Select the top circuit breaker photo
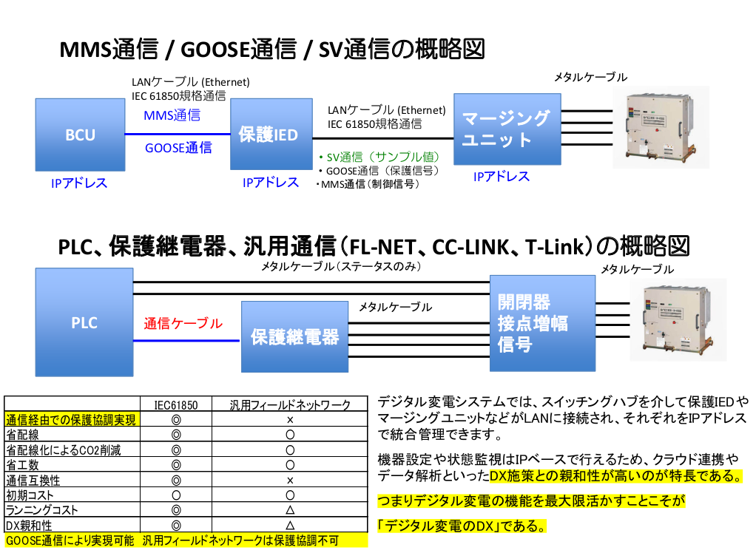756x553 pixels. pyautogui.click(x=662, y=126)
